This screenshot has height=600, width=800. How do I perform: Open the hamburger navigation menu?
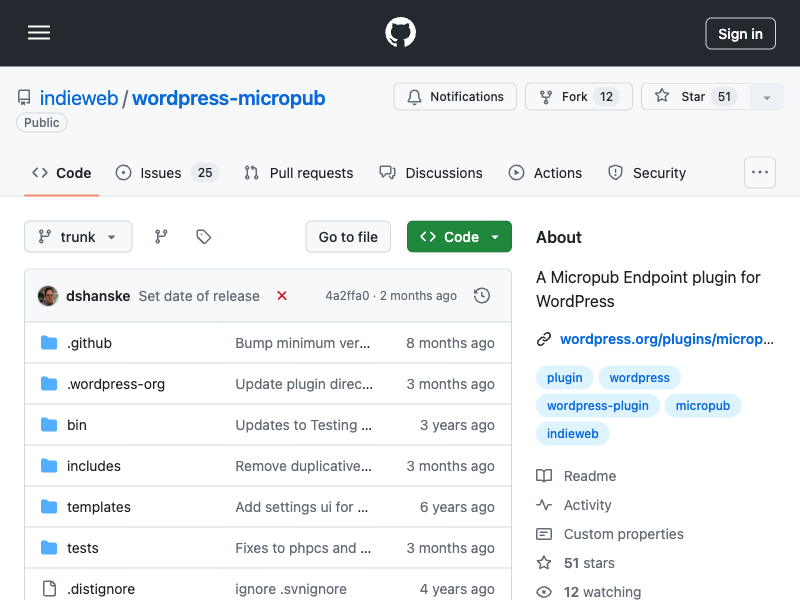39,33
